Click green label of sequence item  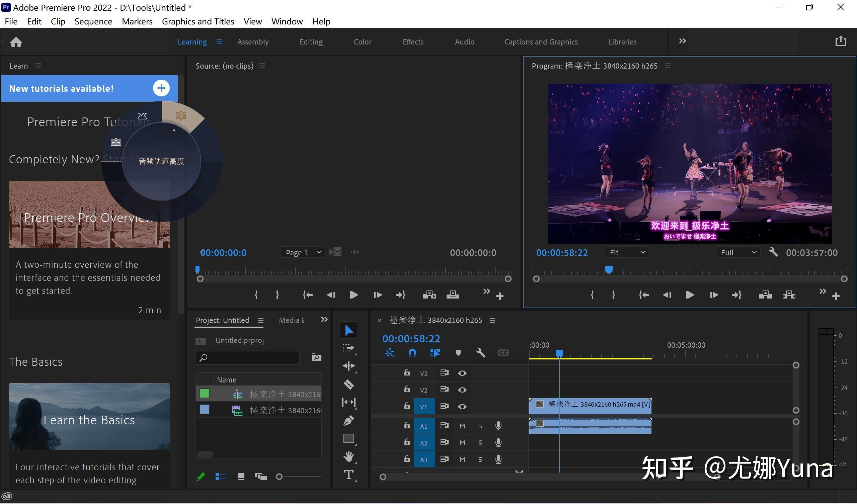click(205, 394)
